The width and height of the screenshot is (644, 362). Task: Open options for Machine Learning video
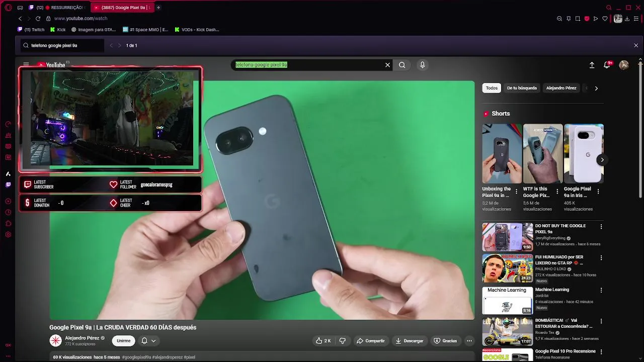point(601,290)
